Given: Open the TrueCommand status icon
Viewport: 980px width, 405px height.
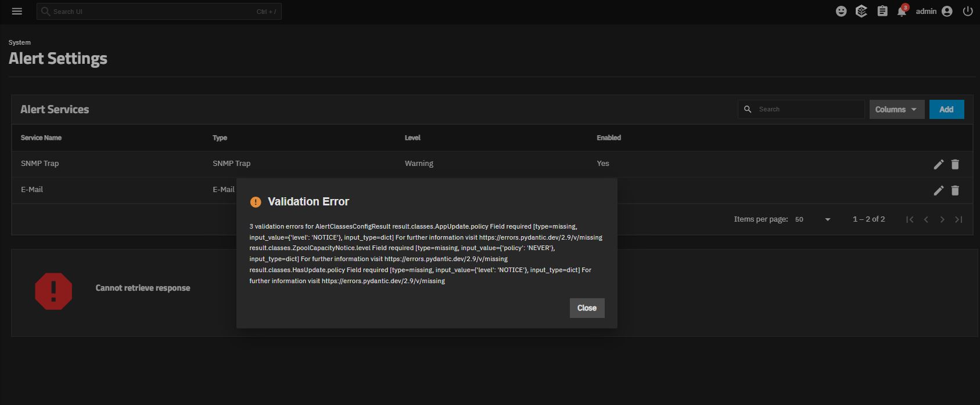Looking at the screenshot, I should 861,11.
